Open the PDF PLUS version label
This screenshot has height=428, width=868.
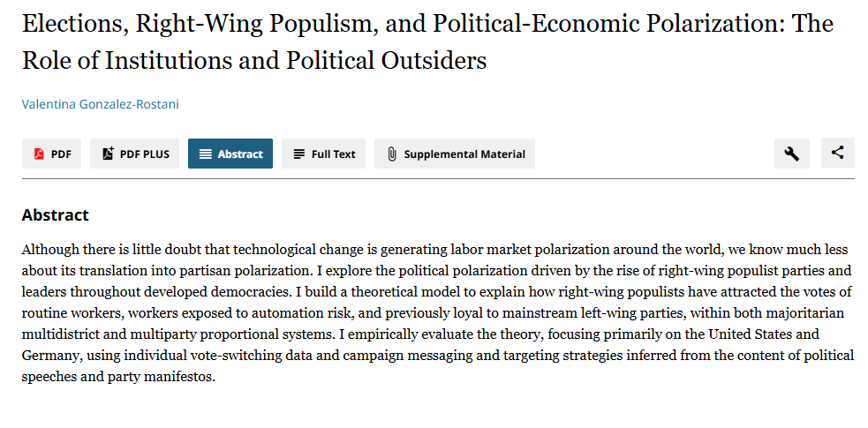[x=144, y=154]
